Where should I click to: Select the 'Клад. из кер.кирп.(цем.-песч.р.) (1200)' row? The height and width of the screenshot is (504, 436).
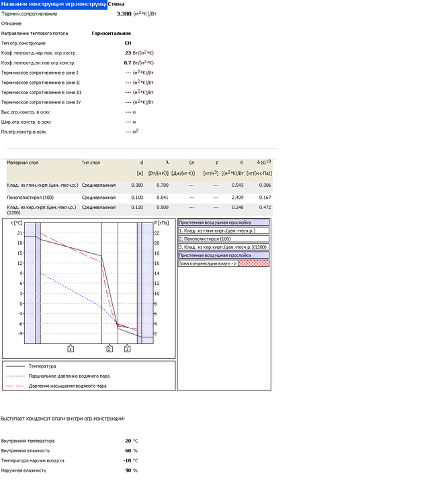click(x=140, y=210)
